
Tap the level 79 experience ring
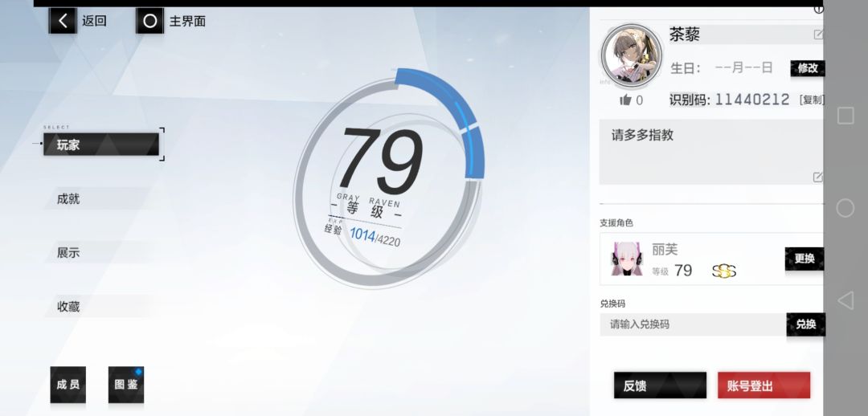388,178
